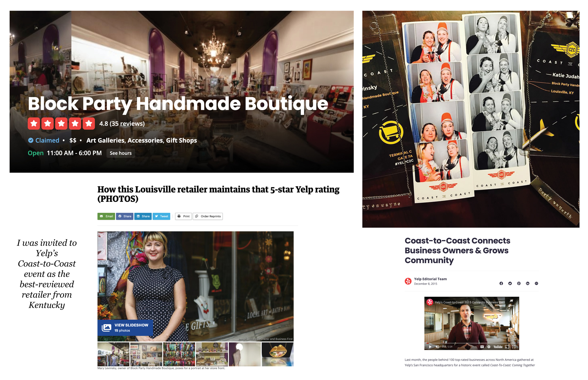Open YouTube video settings gear
Viewport: 588px width, 380px height.
[x=489, y=347]
